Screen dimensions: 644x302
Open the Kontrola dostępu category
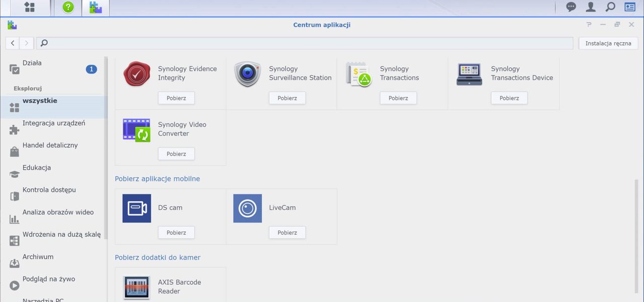click(53, 196)
